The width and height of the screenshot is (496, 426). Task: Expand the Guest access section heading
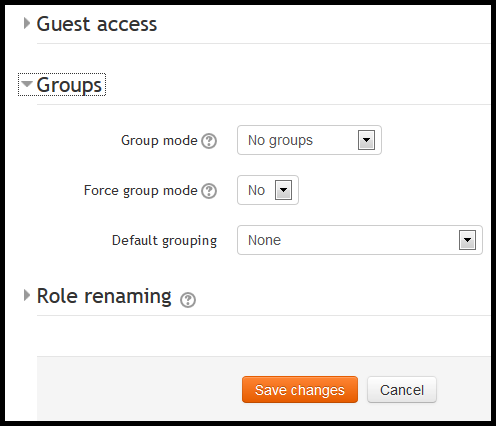point(97,24)
